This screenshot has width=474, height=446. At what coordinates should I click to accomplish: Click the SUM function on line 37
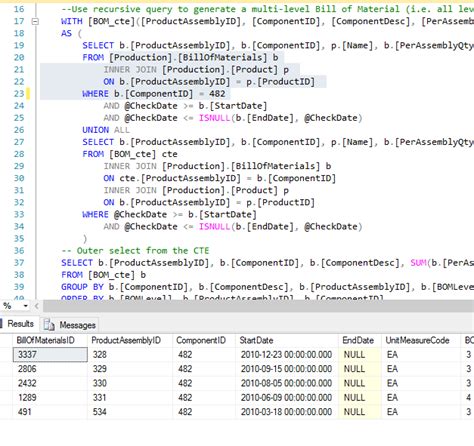(x=418, y=263)
